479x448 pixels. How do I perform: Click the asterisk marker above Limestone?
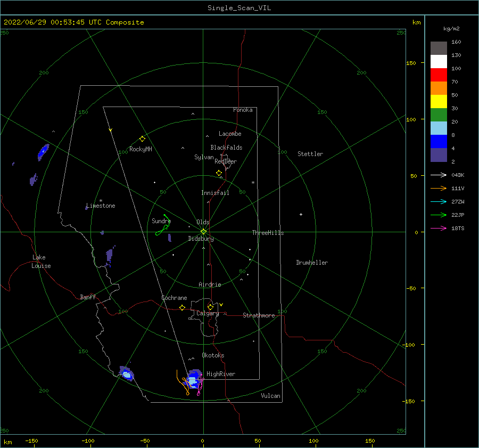coord(101,201)
